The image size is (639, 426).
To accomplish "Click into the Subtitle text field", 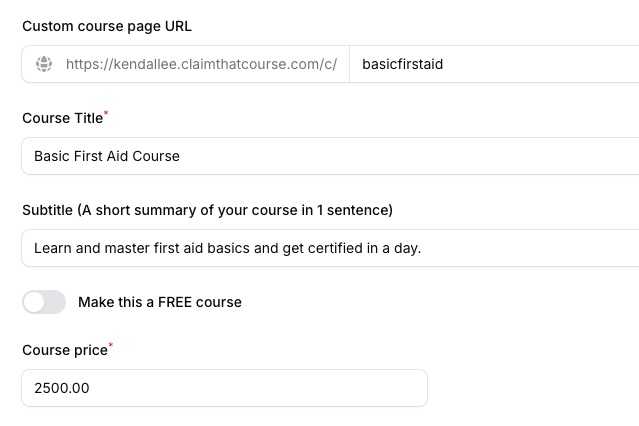I will click(330, 248).
